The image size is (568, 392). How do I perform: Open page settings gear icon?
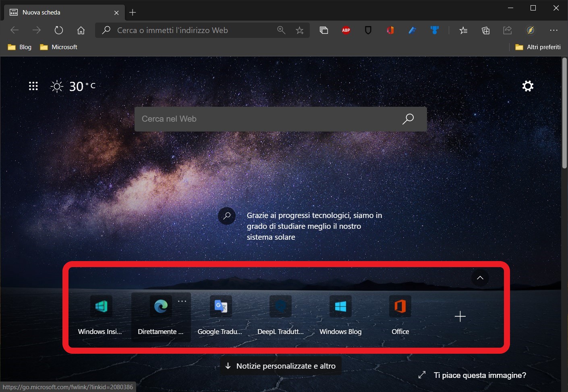click(528, 86)
